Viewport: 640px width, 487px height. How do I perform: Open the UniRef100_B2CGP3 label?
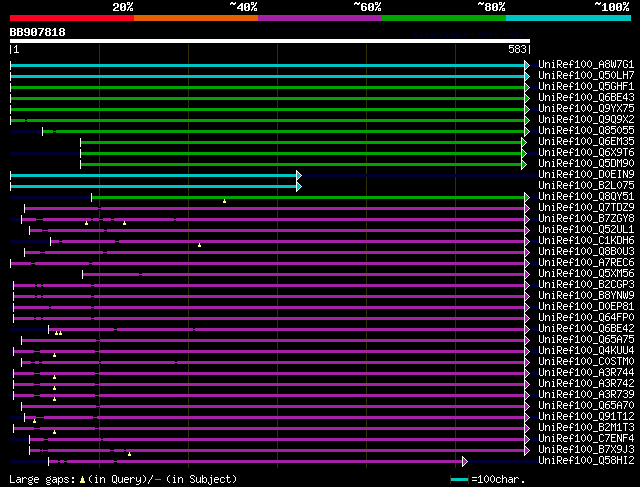coord(586,285)
